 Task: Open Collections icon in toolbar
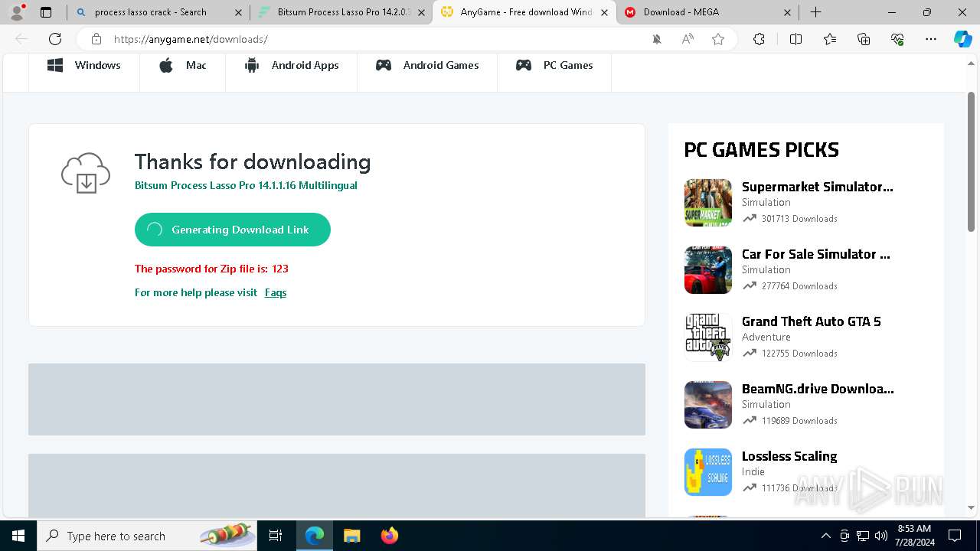864,39
